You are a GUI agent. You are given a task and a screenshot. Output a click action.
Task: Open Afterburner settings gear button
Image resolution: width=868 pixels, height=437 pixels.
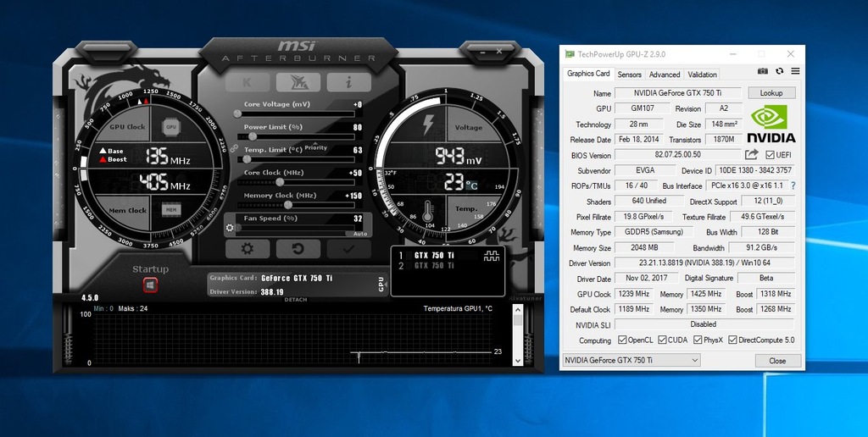click(248, 249)
